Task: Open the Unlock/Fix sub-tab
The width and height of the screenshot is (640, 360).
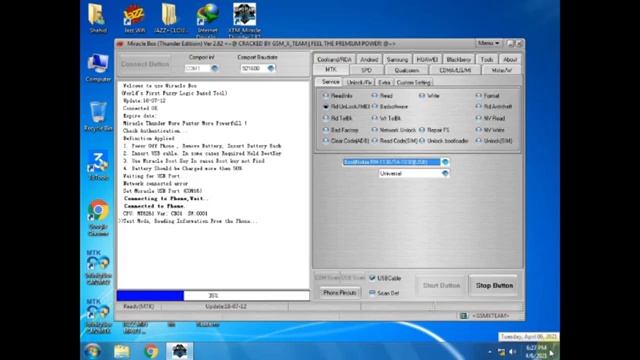Action: coord(359,82)
